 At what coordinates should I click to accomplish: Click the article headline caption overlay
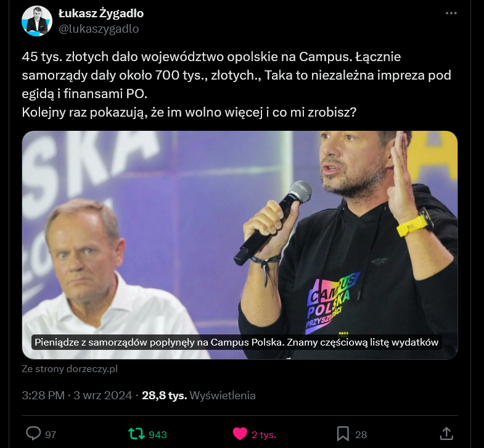point(236,342)
